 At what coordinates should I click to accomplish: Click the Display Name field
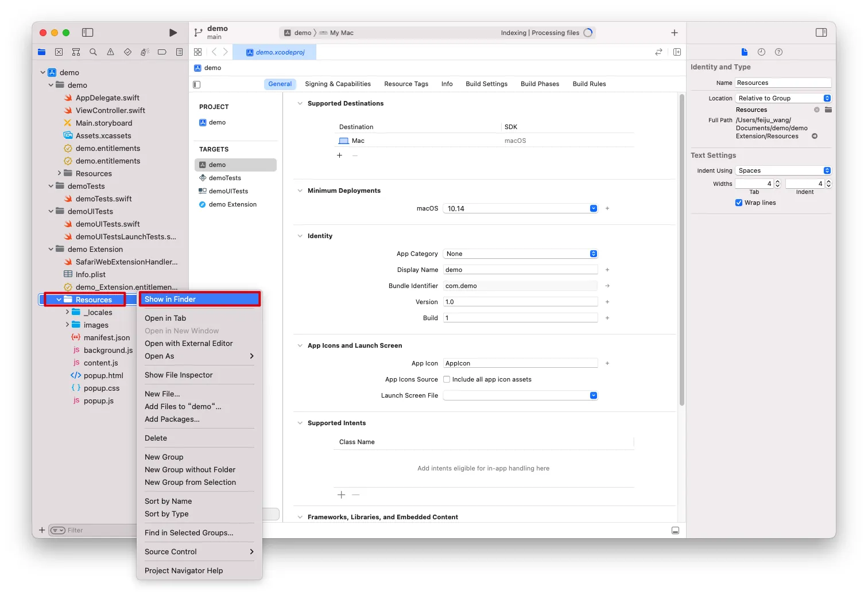tap(520, 270)
